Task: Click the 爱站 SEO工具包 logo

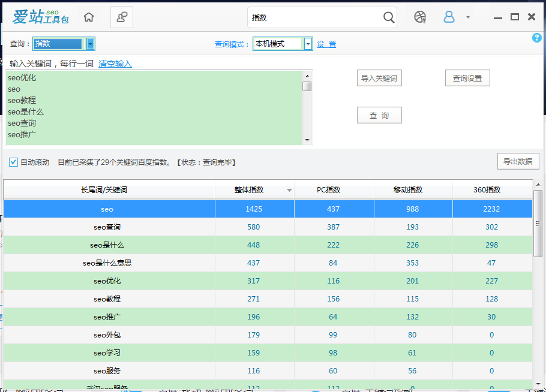Action: (x=41, y=17)
